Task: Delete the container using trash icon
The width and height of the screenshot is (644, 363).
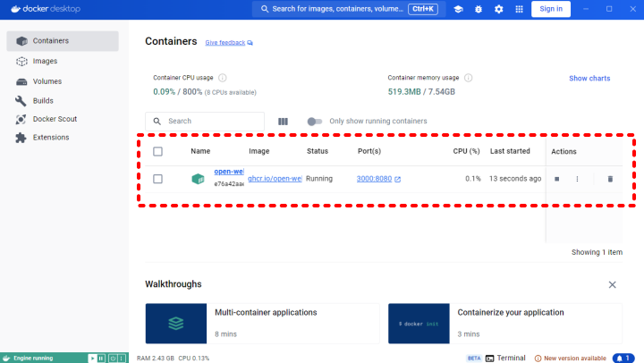Action: 611,179
